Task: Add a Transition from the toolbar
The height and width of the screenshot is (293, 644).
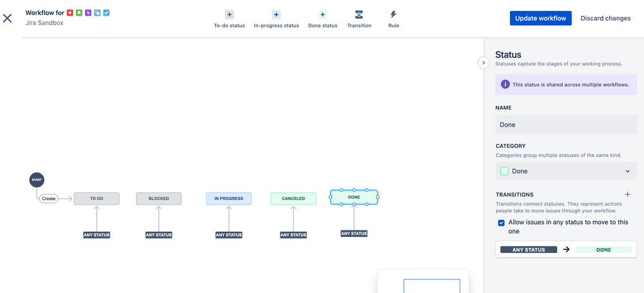Action: 359,19
